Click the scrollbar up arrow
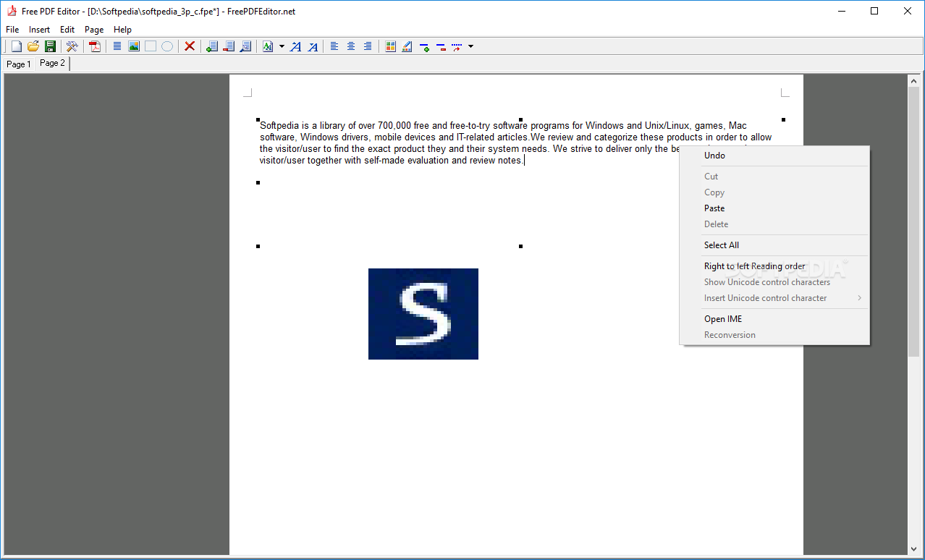925x560 pixels. coord(913,80)
